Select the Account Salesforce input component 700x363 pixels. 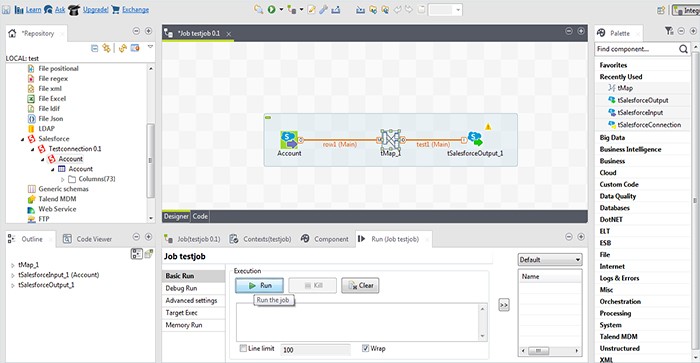pos(289,140)
